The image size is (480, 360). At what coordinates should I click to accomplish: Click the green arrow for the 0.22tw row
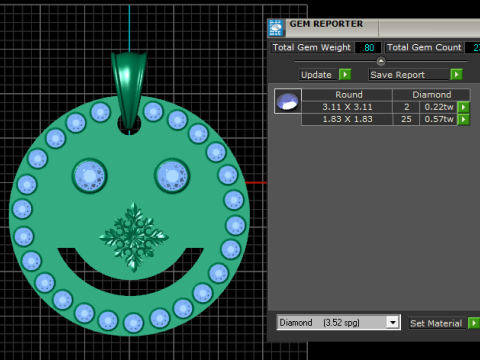(464, 107)
